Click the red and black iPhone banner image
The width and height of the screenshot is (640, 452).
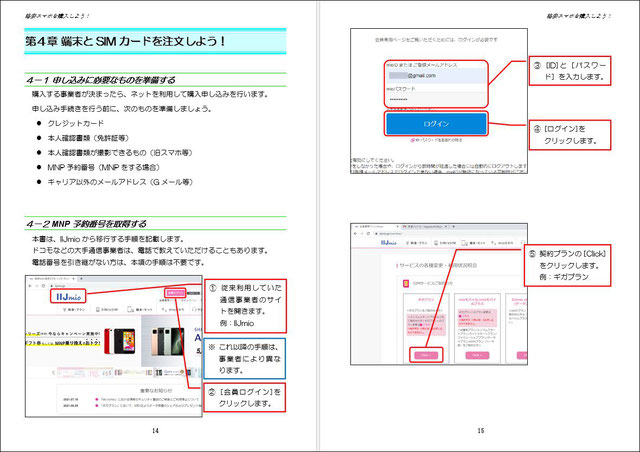pyautogui.click(x=120, y=341)
